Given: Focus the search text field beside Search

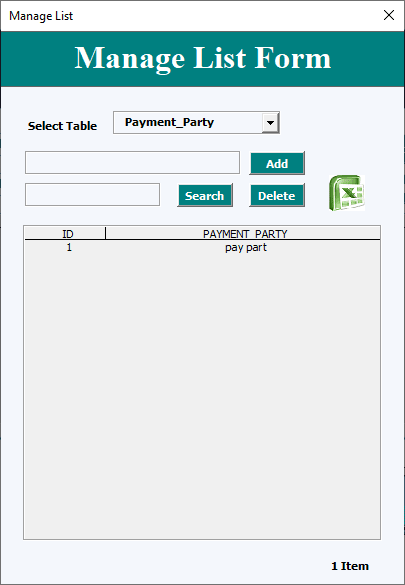Looking at the screenshot, I should click(x=92, y=194).
